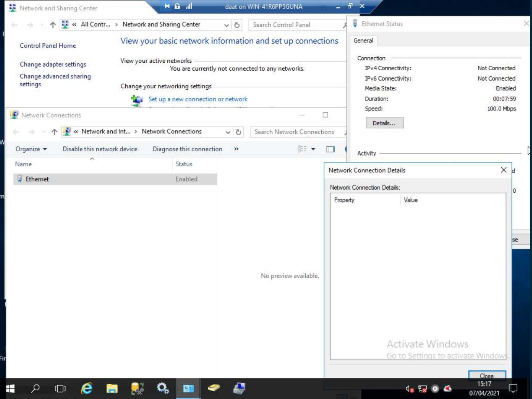Viewport: 532px width, 399px height.
Task: Click Change adapter settings link
Action: coord(52,64)
